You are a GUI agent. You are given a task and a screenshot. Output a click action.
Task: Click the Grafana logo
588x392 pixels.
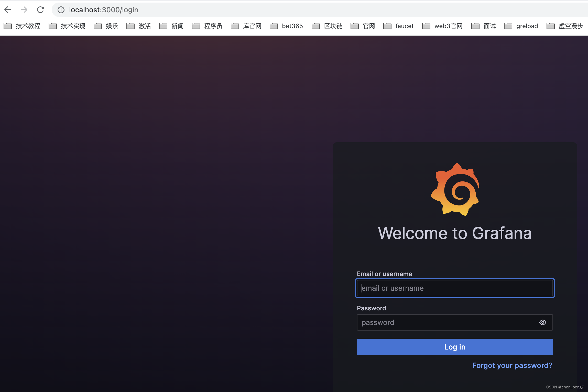pos(455,189)
